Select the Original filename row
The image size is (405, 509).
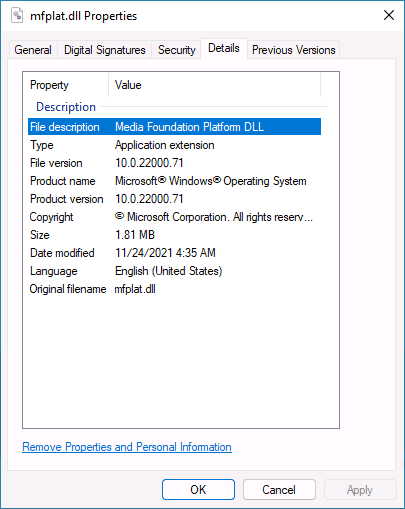point(174,289)
